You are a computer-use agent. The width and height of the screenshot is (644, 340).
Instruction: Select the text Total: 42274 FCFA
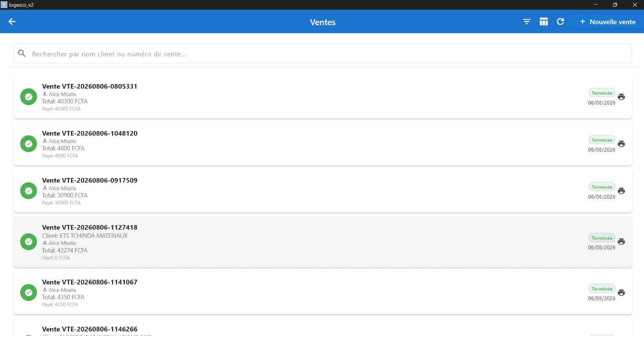pos(65,251)
